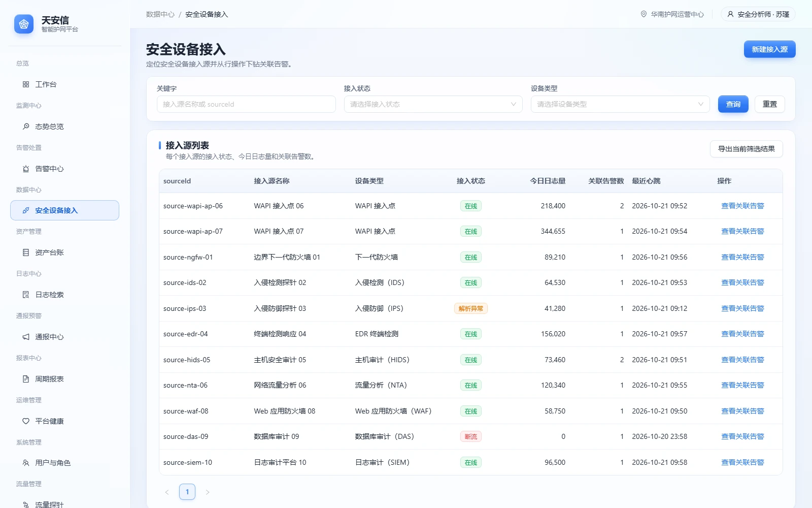Click the 日志检索 file-search icon in sidebar
The width and height of the screenshot is (812, 508).
pos(26,295)
